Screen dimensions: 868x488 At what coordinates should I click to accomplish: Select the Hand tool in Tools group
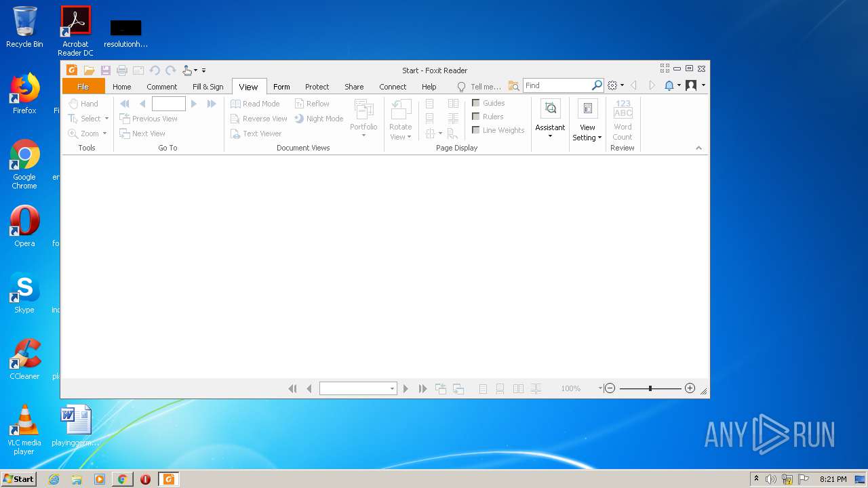83,104
